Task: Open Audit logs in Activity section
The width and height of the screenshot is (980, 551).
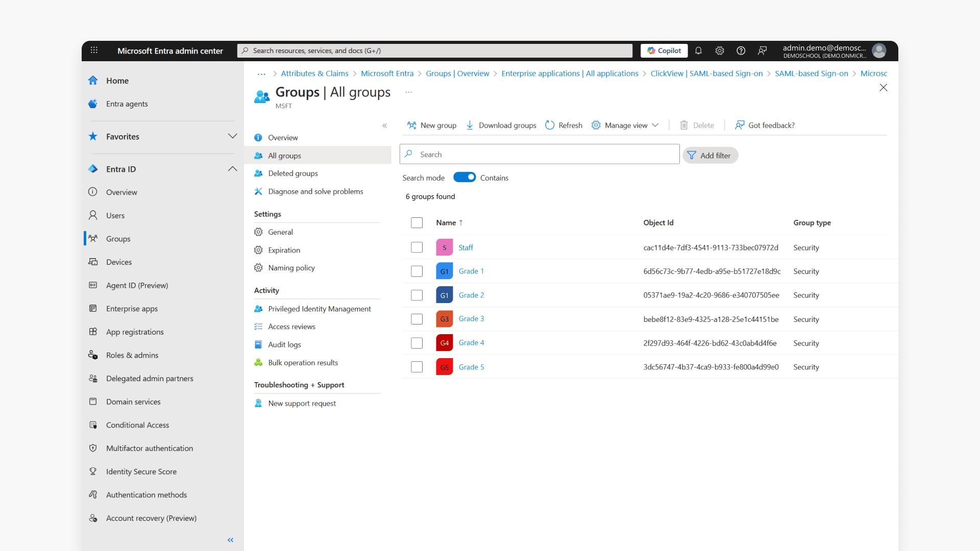Action: [x=284, y=344]
